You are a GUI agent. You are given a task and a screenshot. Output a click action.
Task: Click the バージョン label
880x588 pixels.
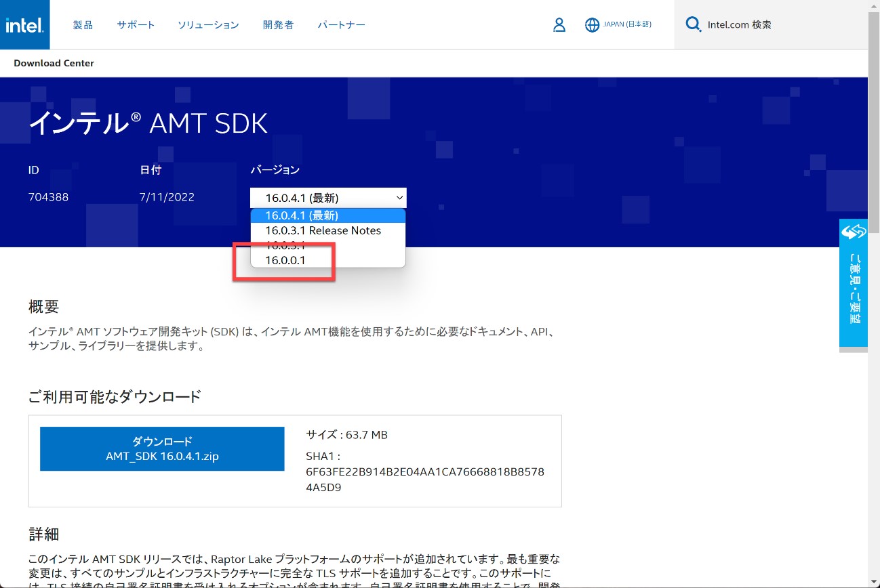(275, 169)
